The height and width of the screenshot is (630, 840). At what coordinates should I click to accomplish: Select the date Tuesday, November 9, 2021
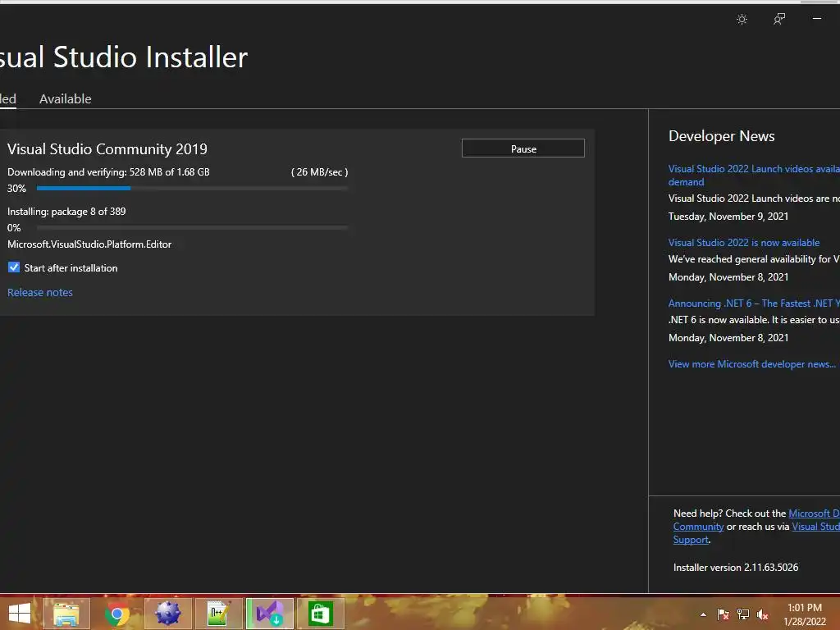point(728,217)
